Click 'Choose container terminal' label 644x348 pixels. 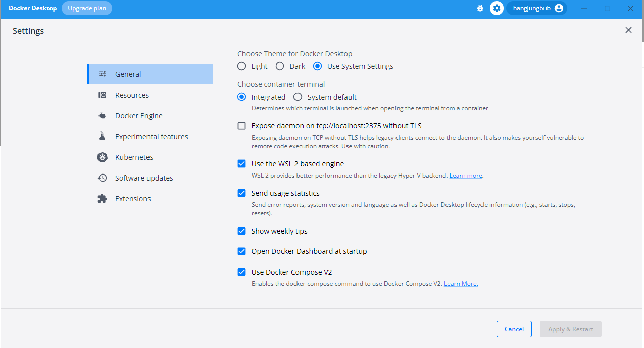click(x=281, y=84)
